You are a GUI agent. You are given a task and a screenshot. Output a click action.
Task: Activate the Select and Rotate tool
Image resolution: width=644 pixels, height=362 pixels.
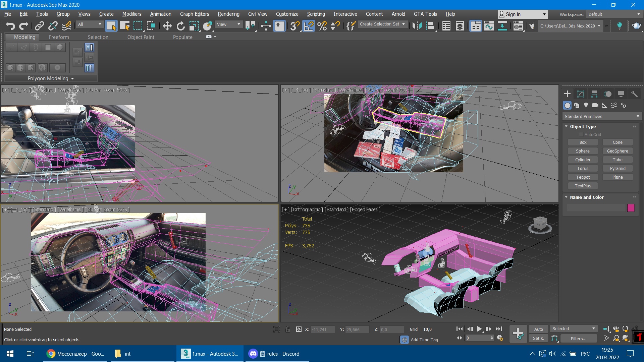point(180,26)
